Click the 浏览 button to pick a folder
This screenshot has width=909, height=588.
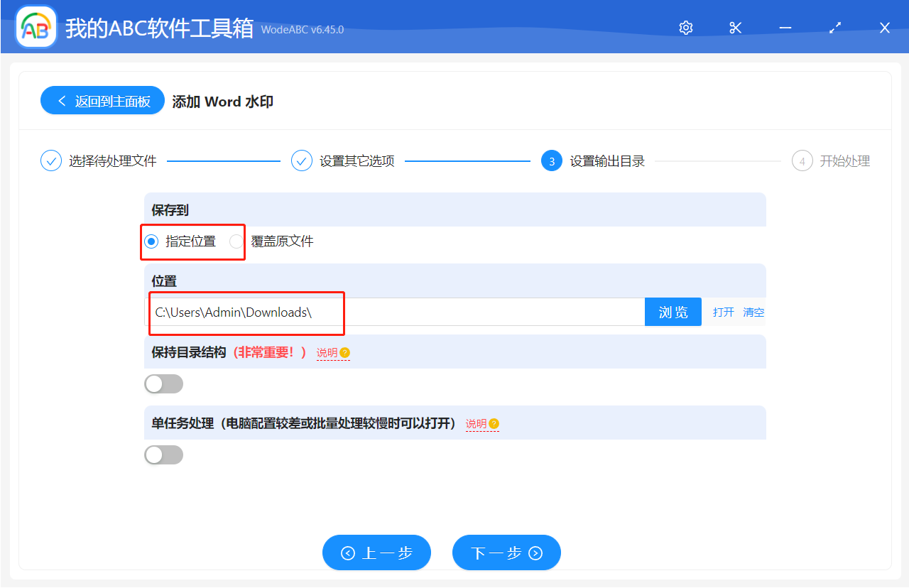(x=673, y=311)
